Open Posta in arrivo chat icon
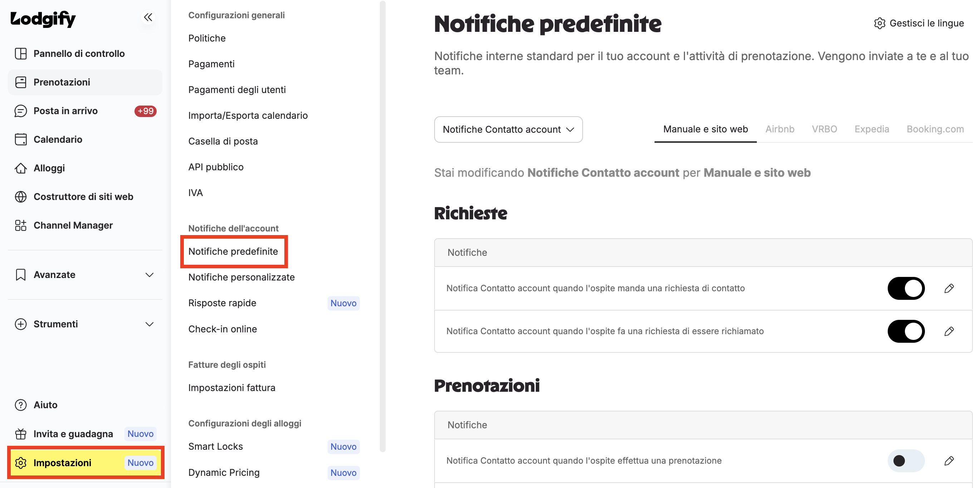 (20, 111)
